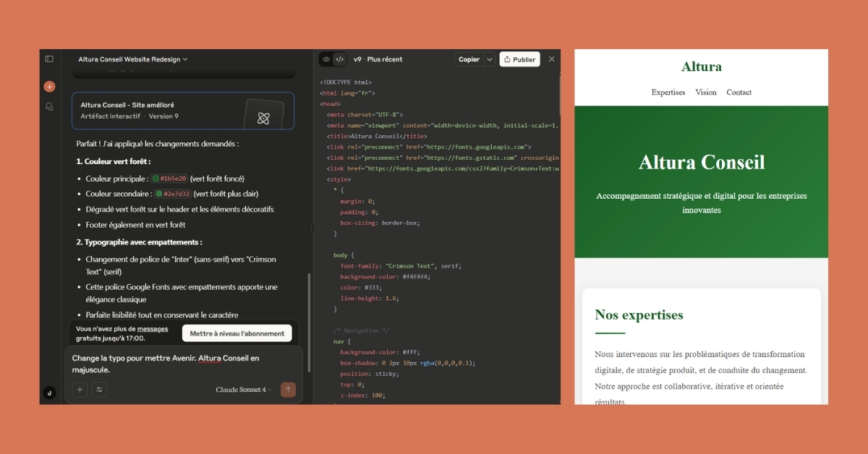The width and height of the screenshot is (868, 454).
Task: Open the chats history icon
Action: pos(49,106)
